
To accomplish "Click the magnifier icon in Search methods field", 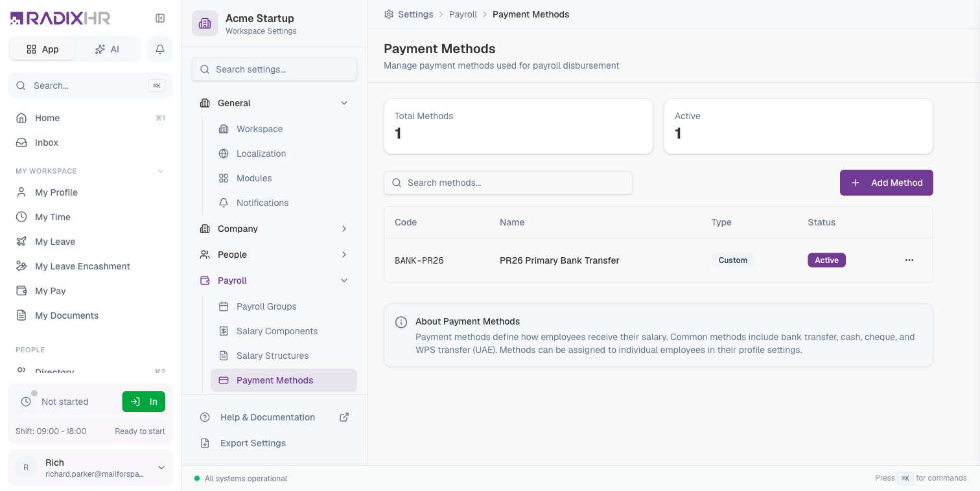I will pos(397,183).
